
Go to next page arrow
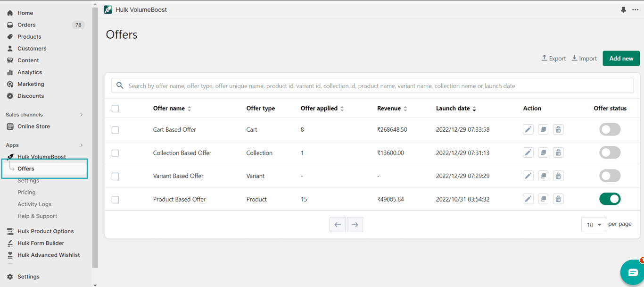[x=355, y=225]
